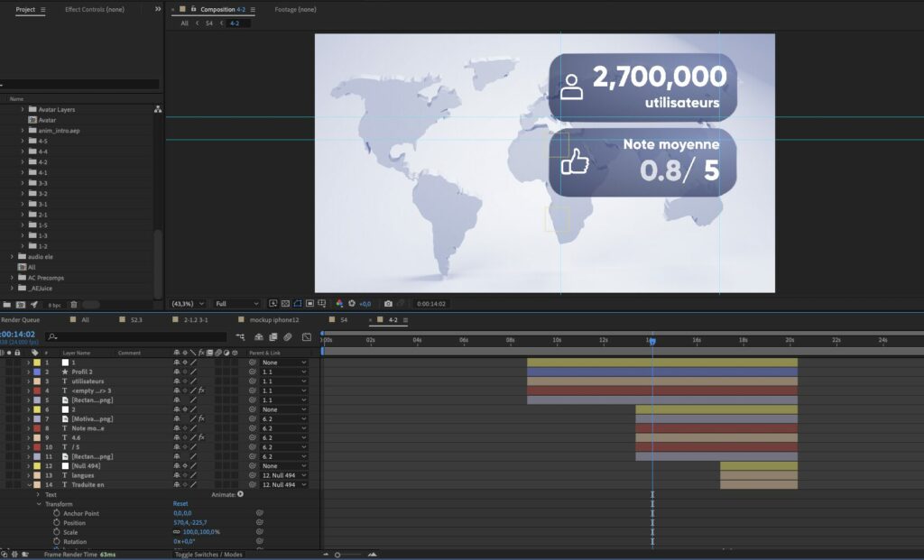Click the Toggle Switches / Modes button
Image resolution: width=924 pixels, height=560 pixels.
coord(208,555)
